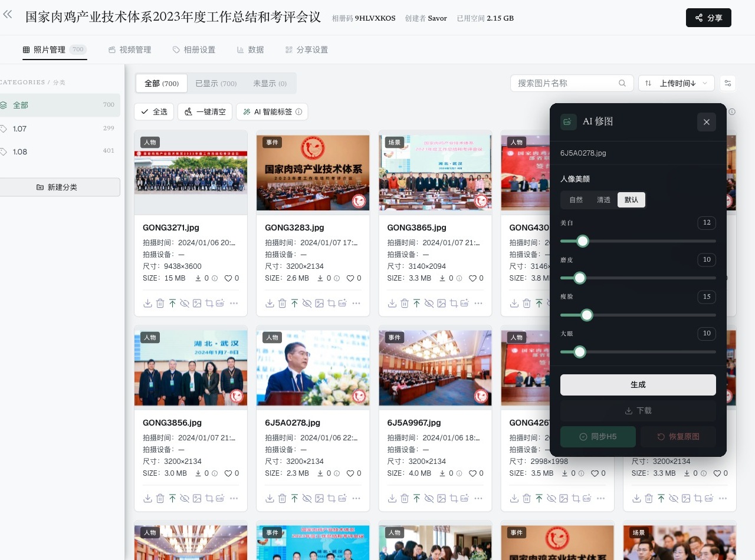Filter photos by 已显示 (700)
The height and width of the screenshot is (560, 755).
pos(216,83)
